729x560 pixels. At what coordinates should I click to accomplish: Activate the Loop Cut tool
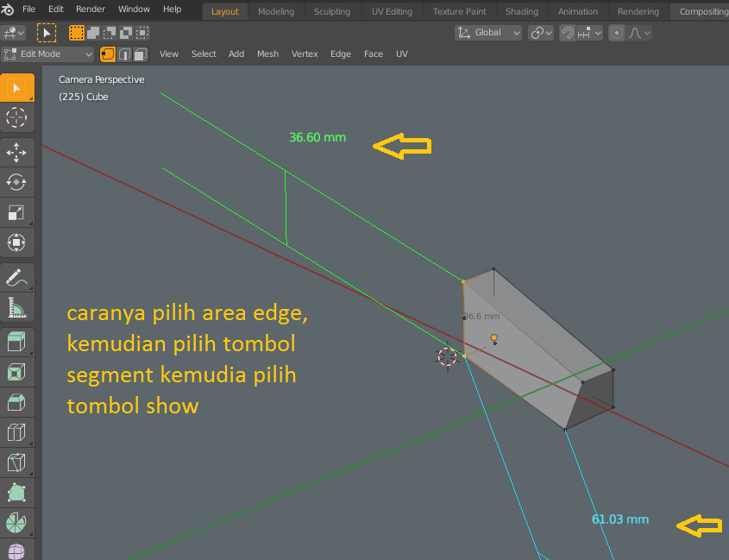tap(16, 432)
